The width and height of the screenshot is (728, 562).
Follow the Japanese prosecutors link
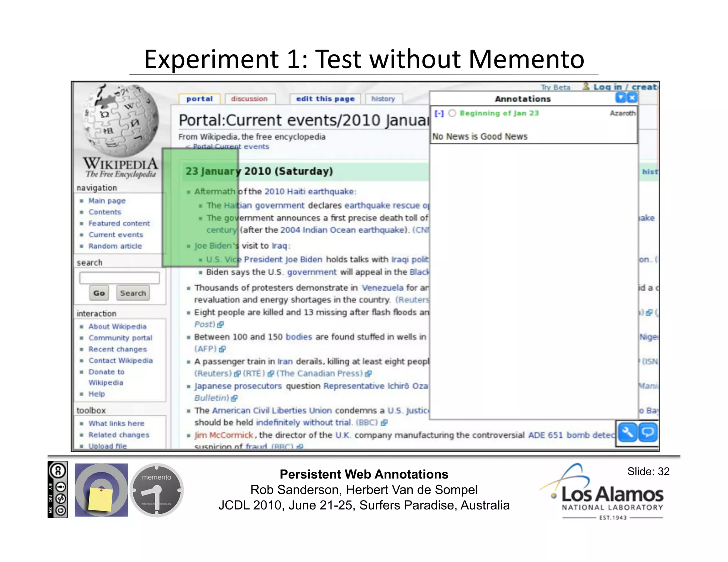[x=238, y=386]
